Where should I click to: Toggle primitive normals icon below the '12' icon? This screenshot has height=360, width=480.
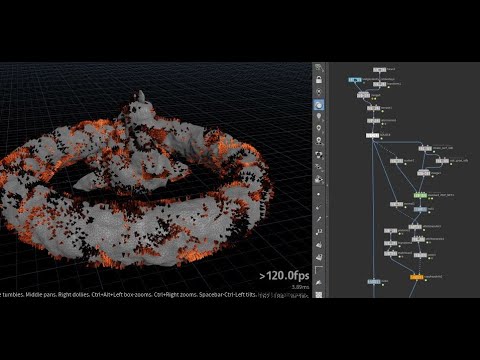coord(319,245)
